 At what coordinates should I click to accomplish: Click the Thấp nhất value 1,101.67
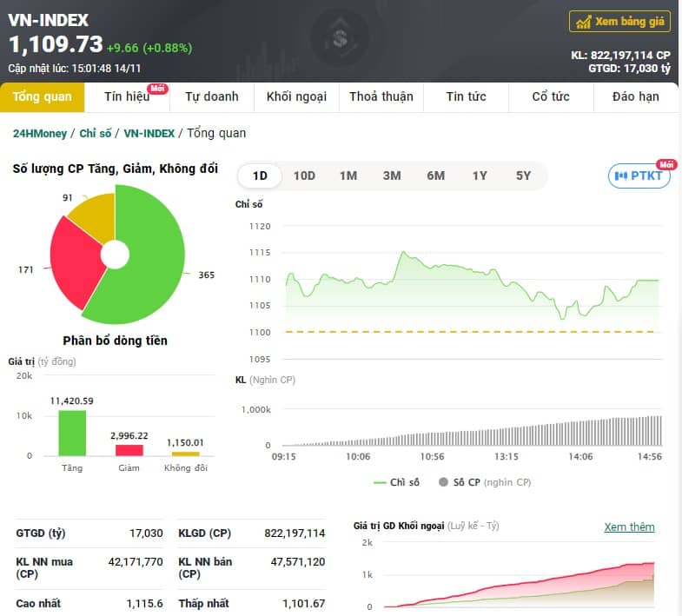303,604
